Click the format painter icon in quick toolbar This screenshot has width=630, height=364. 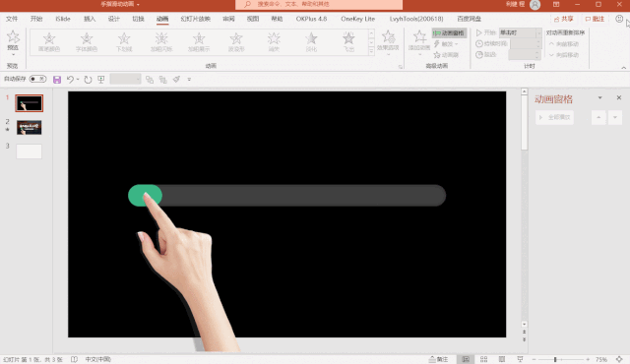click(x=176, y=80)
